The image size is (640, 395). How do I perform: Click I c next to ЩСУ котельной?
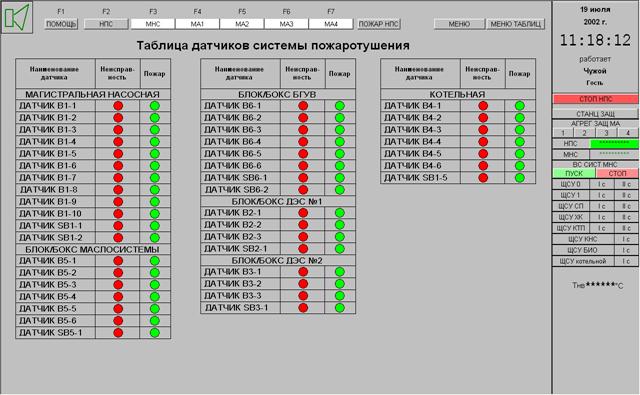click(626, 261)
